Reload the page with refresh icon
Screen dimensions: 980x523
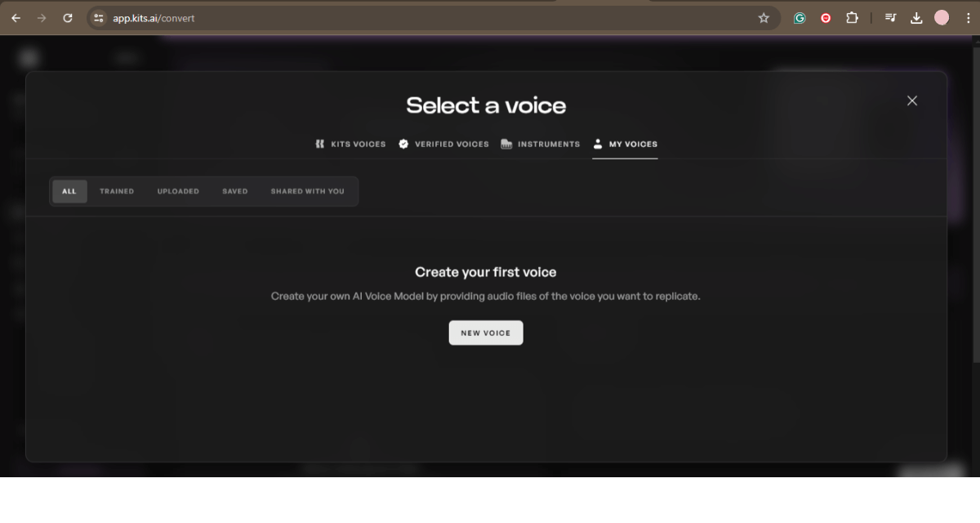pyautogui.click(x=68, y=18)
